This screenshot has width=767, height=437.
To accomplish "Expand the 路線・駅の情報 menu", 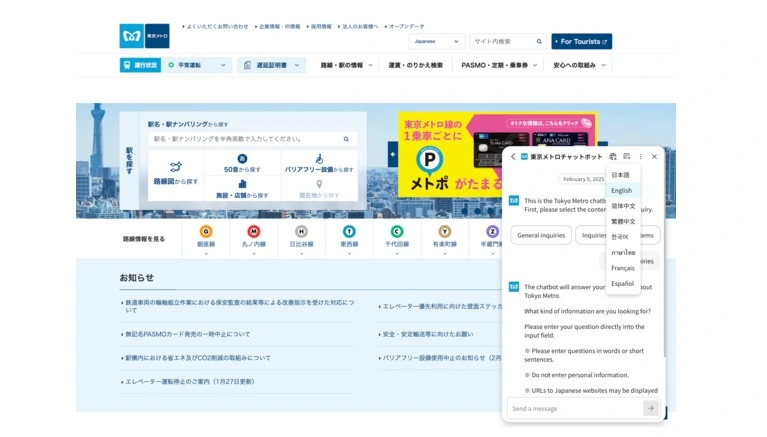I will pos(346,65).
